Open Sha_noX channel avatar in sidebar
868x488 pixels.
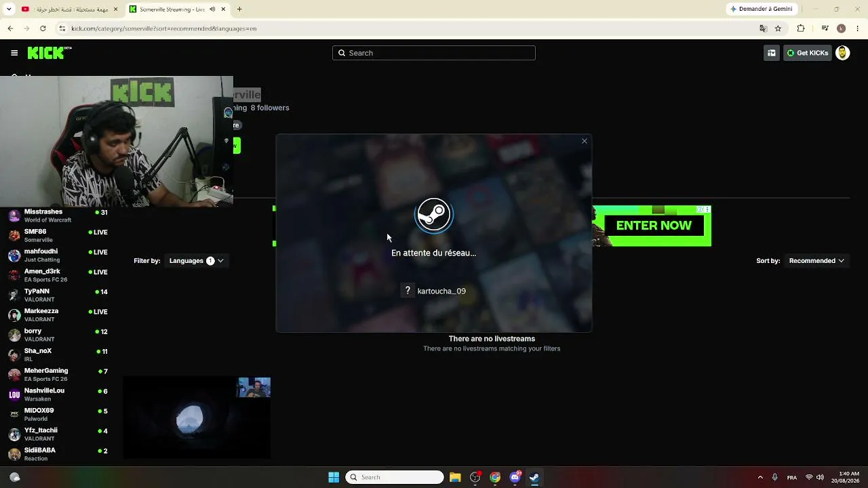point(14,354)
